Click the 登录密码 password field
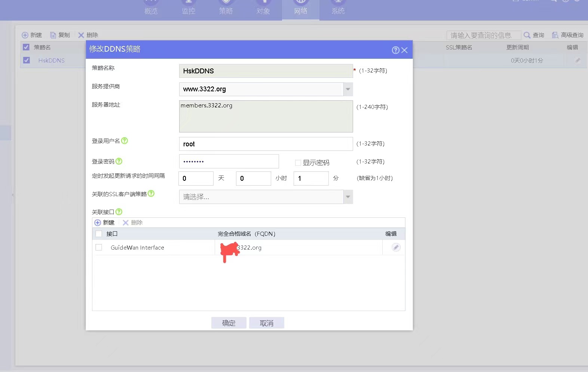Viewport: 588px width, 372px height. 229,161
